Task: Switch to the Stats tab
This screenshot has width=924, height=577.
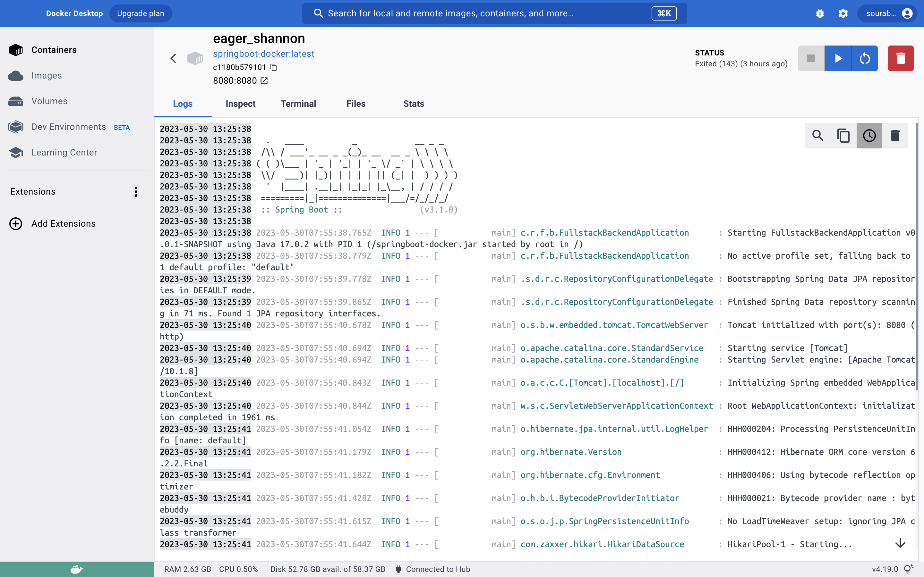Action: click(414, 104)
